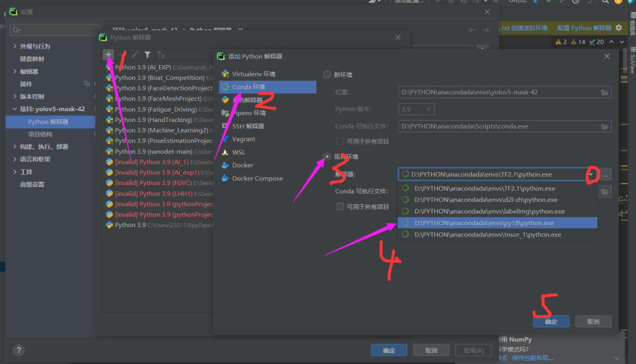Expand 版本控制 in settings tree
The height and width of the screenshot is (364, 636).
(15, 96)
